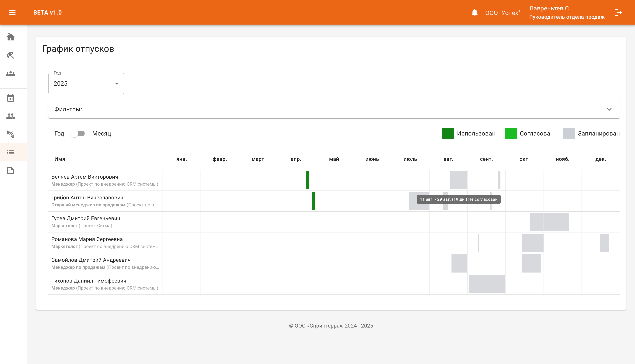Open the calendar sidebar icon
This screenshot has height=364, width=635.
point(11,98)
